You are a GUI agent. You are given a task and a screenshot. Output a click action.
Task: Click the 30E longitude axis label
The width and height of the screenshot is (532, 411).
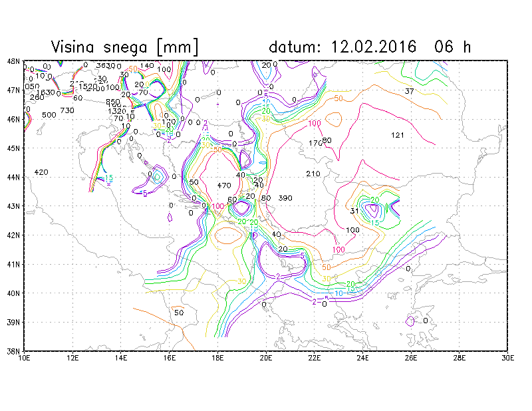(507, 358)
